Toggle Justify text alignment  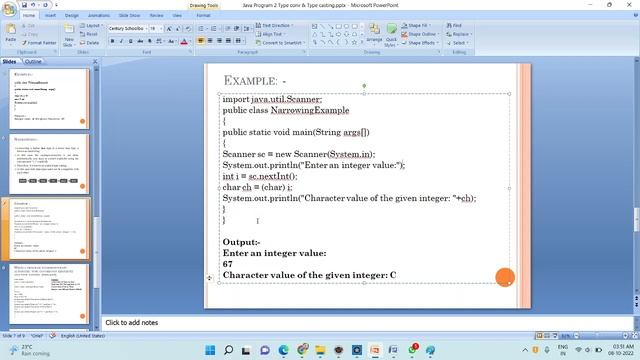[x=228, y=40]
